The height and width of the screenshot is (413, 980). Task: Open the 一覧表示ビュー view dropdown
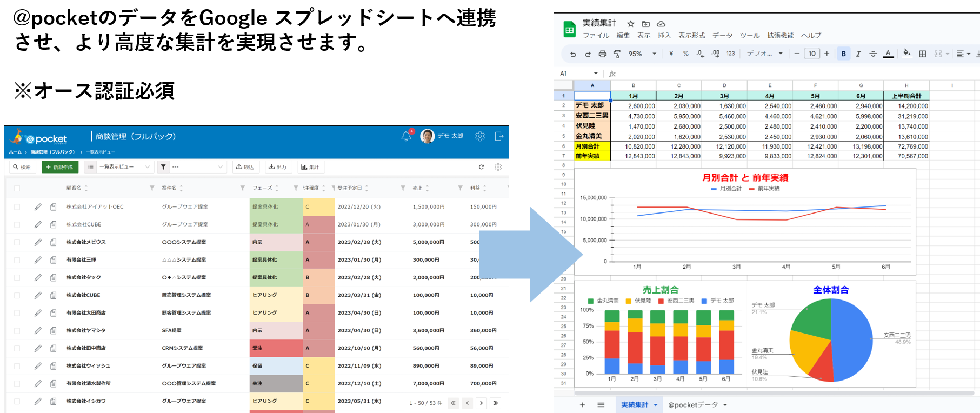tap(125, 167)
